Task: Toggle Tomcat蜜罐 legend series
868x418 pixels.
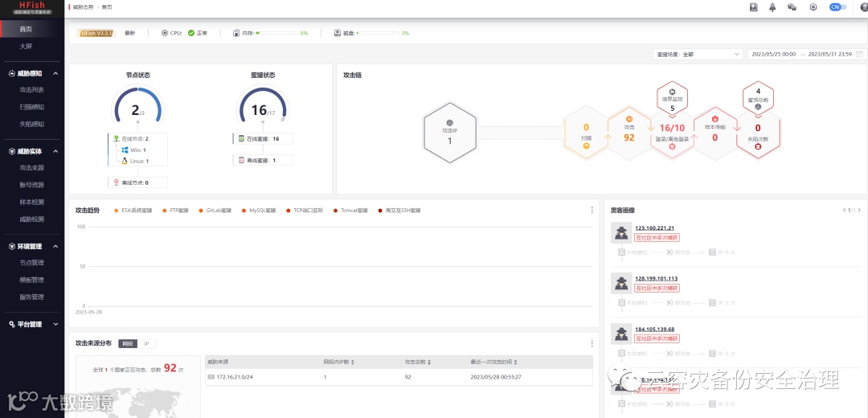Action: (x=351, y=211)
